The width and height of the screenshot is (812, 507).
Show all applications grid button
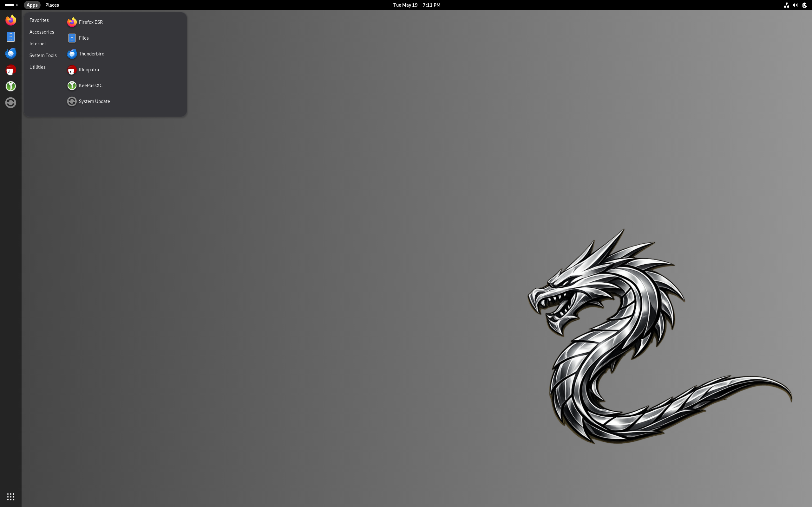[x=11, y=496]
